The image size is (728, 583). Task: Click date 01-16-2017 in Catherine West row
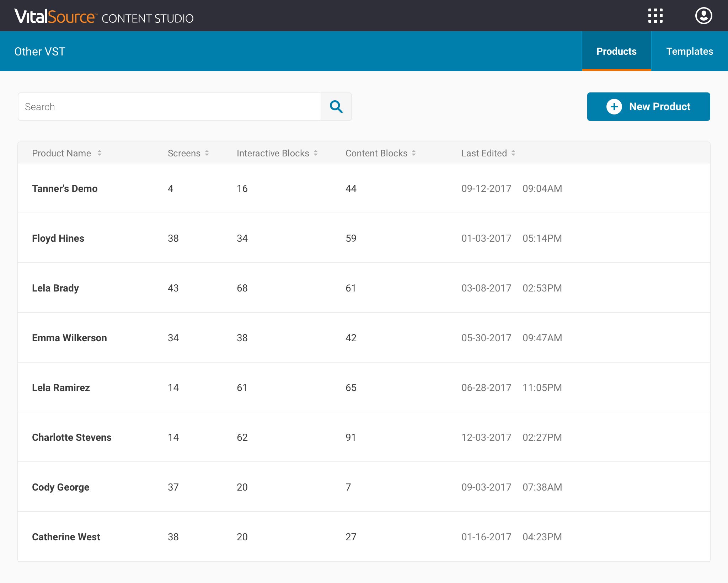click(486, 537)
